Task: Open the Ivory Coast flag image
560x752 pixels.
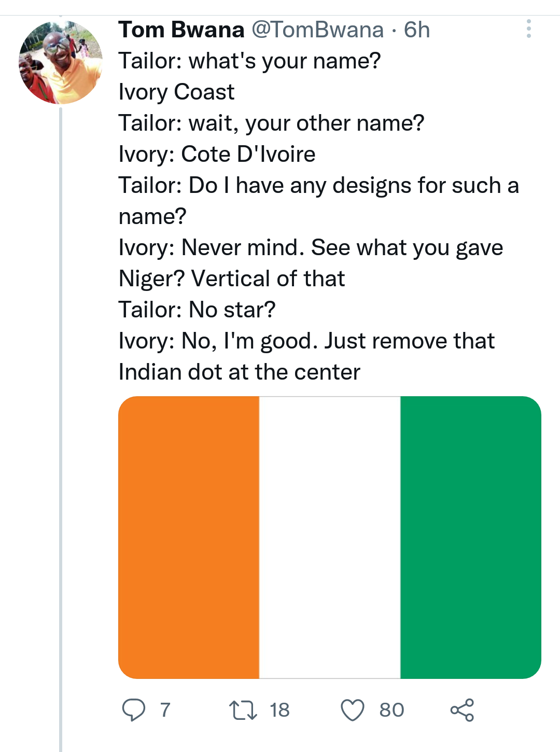Action: click(x=330, y=537)
